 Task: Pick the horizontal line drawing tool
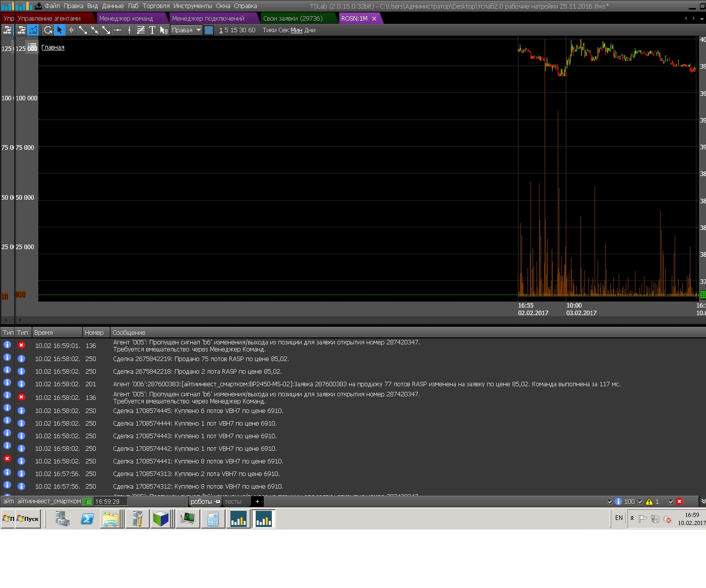(117, 30)
